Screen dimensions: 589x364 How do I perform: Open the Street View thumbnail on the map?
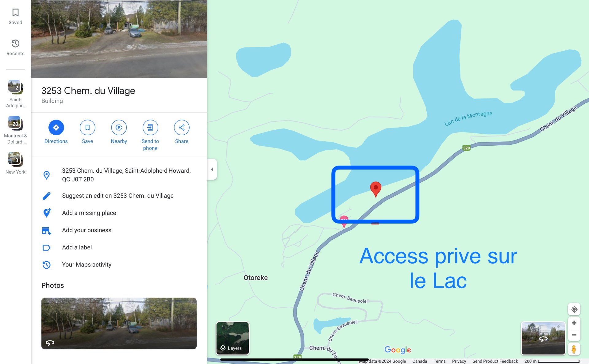[x=543, y=338]
